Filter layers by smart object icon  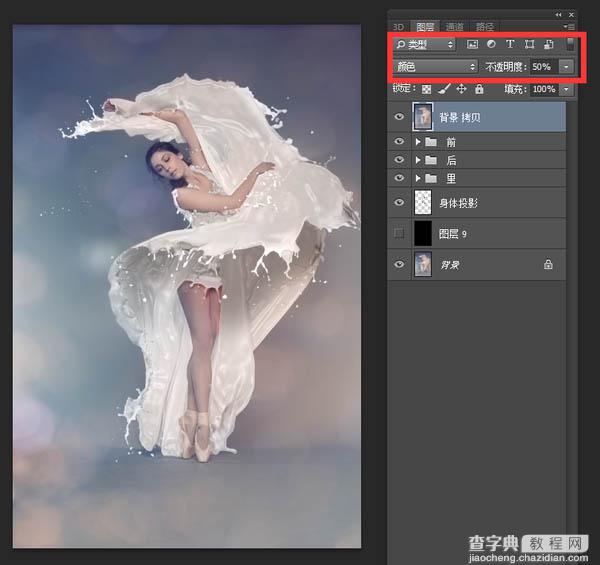(548, 44)
